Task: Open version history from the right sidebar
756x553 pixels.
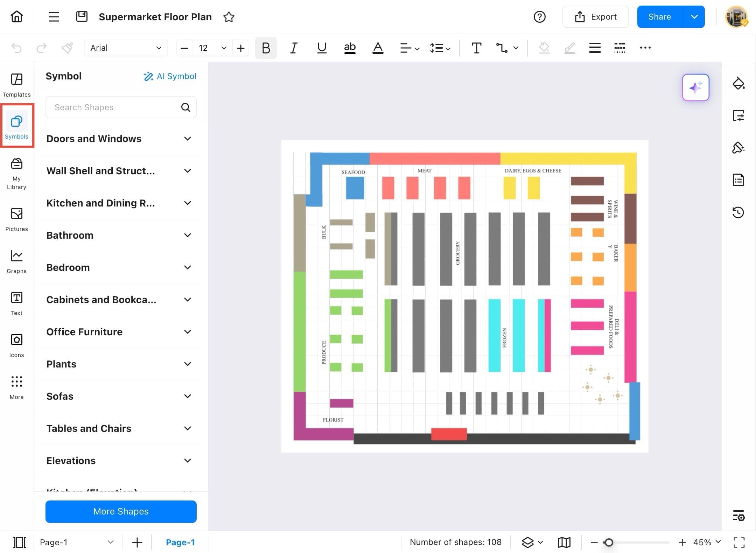Action: [x=739, y=212]
